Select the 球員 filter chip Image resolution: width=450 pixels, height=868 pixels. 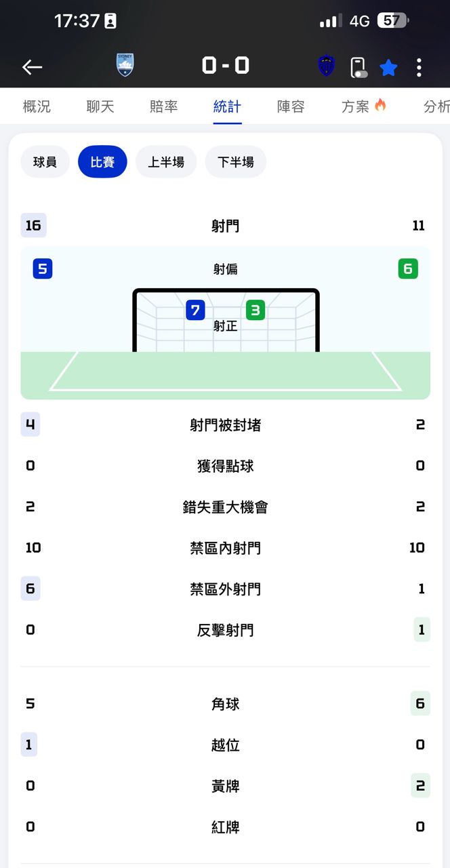[x=45, y=162]
